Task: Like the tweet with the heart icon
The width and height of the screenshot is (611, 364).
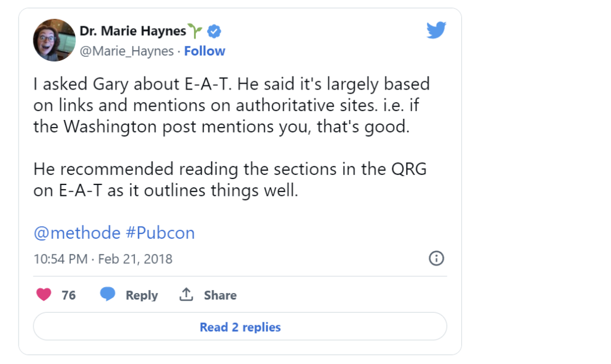Action: (x=44, y=295)
